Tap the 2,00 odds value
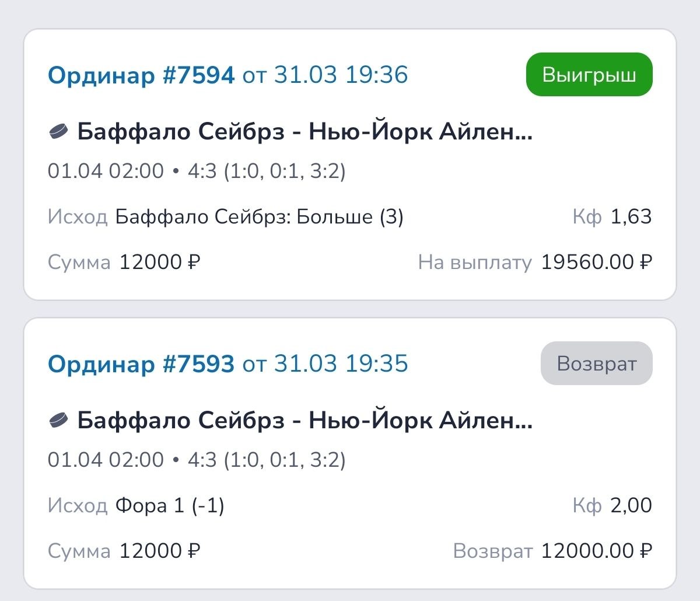The height and width of the screenshot is (601, 700). (631, 505)
